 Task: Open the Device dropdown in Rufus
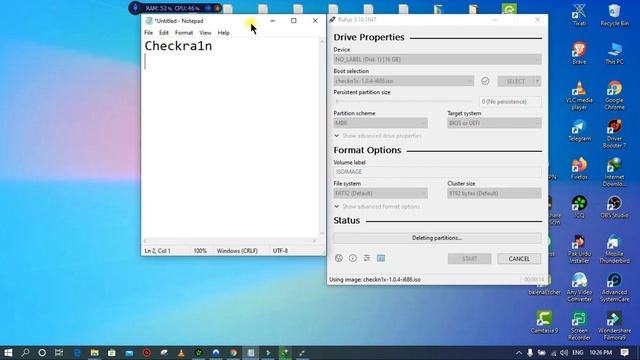click(x=437, y=59)
